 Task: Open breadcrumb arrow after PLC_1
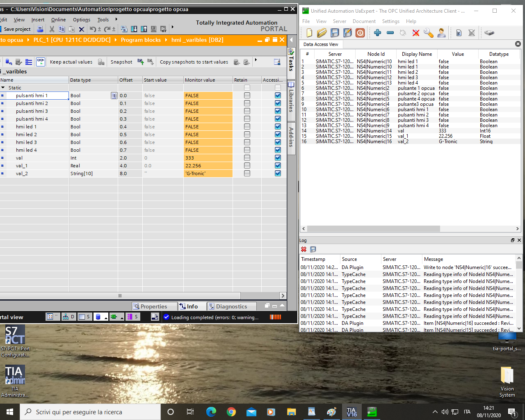pyautogui.click(x=116, y=40)
